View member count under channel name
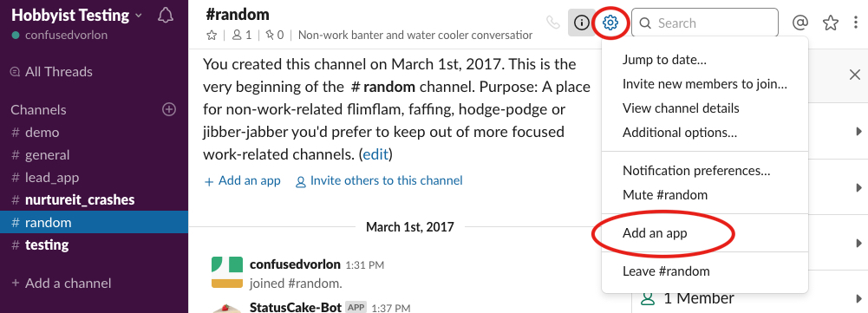Image resolution: width=868 pixels, height=313 pixels. [x=242, y=36]
